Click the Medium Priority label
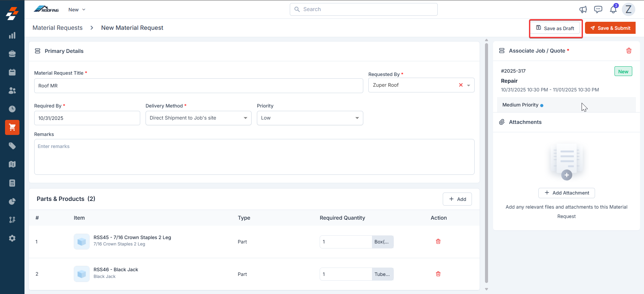Image resolution: width=644 pixels, height=294 pixels. click(520, 105)
